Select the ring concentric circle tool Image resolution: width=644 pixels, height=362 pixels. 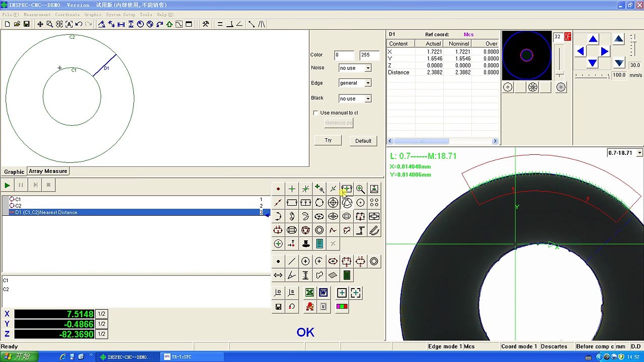tap(319, 230)
